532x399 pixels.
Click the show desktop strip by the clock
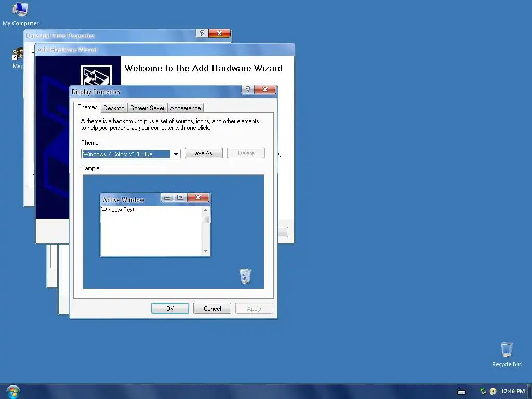coord(529,392)
